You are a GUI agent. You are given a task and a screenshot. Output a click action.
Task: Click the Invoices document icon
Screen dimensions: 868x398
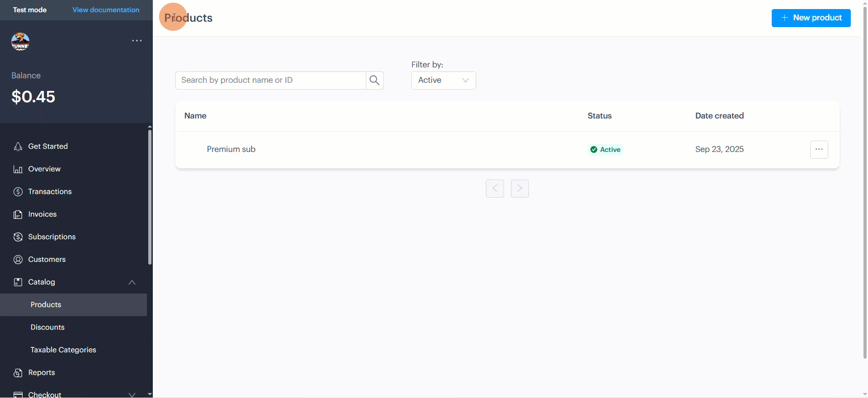coord(18,214)
